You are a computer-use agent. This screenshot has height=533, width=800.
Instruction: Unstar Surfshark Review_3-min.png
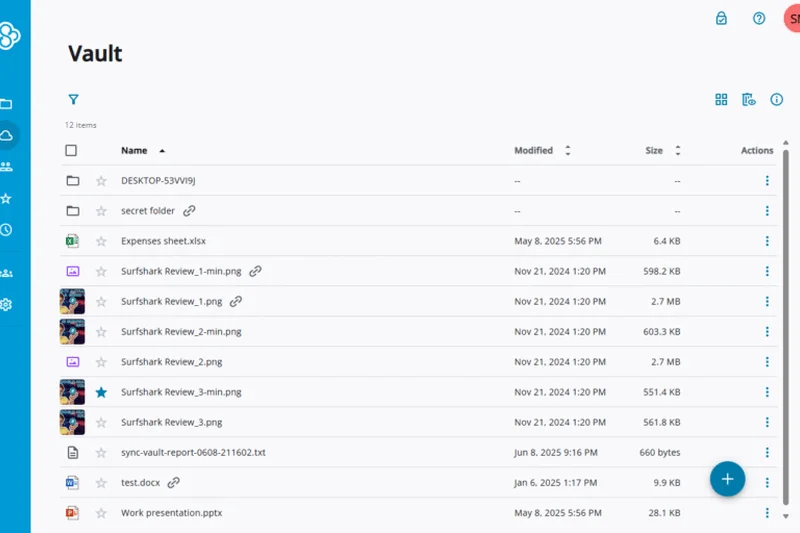pyautogui.click(x=101, y=392)
